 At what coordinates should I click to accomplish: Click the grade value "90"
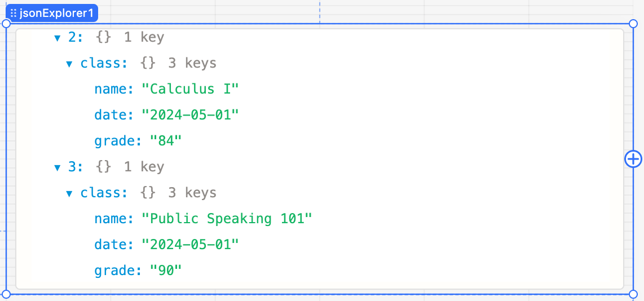coord(166,270)
